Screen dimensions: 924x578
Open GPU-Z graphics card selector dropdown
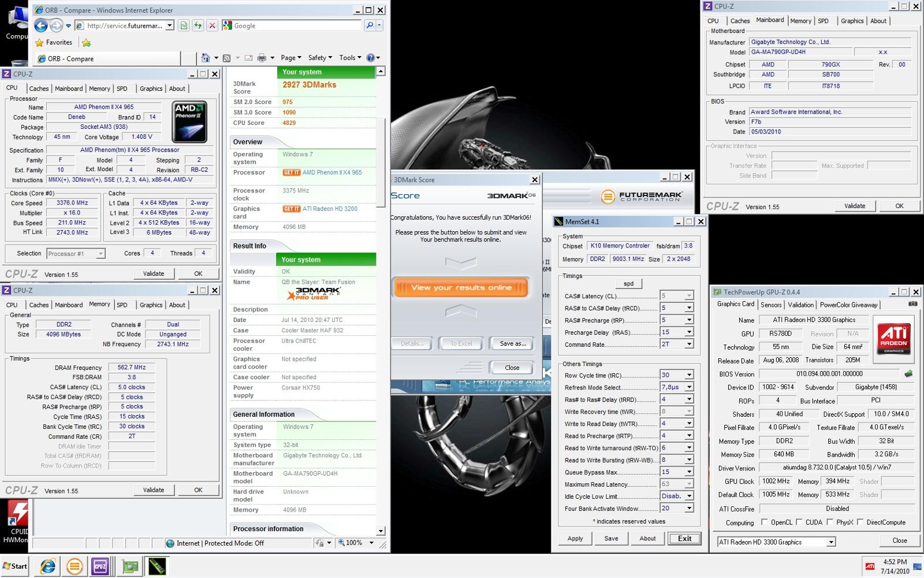[x=831, y=542]
